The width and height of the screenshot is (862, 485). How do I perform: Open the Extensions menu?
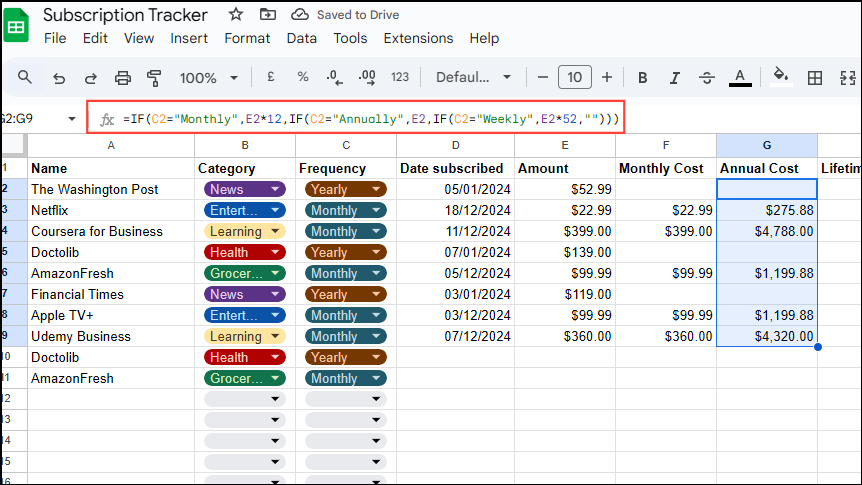(418, 38)
